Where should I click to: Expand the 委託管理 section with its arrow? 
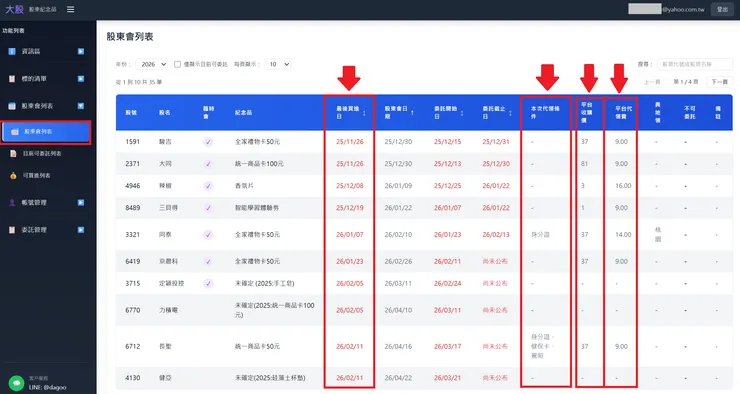81,230
